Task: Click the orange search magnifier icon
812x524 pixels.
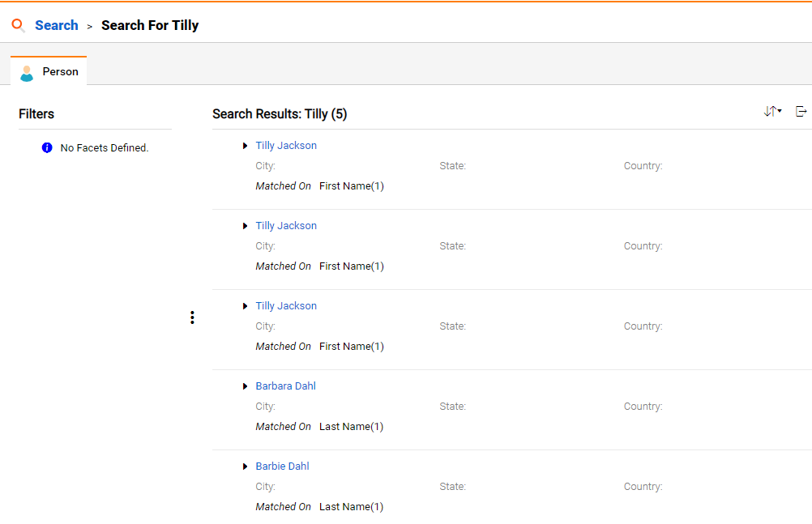Action: tap(18, 25)
